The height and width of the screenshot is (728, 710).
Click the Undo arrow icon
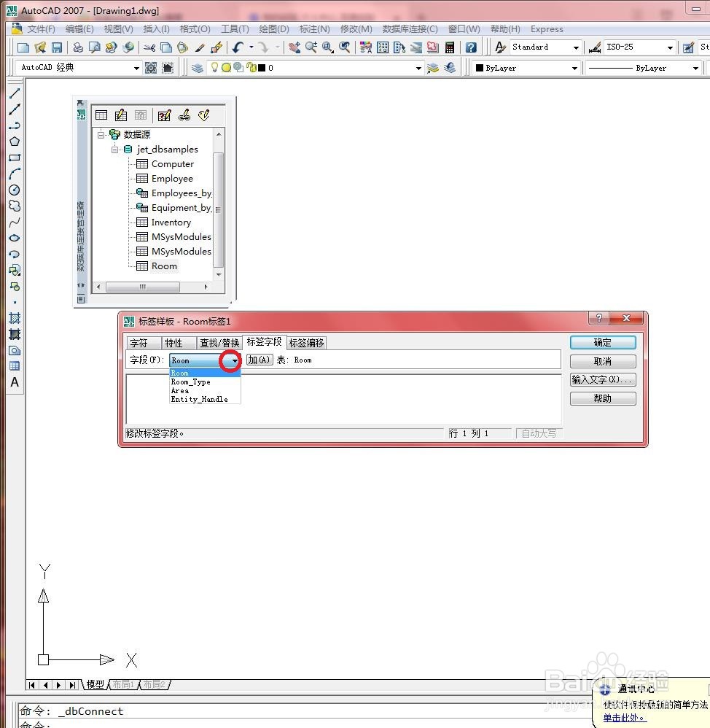pos(238,47)
